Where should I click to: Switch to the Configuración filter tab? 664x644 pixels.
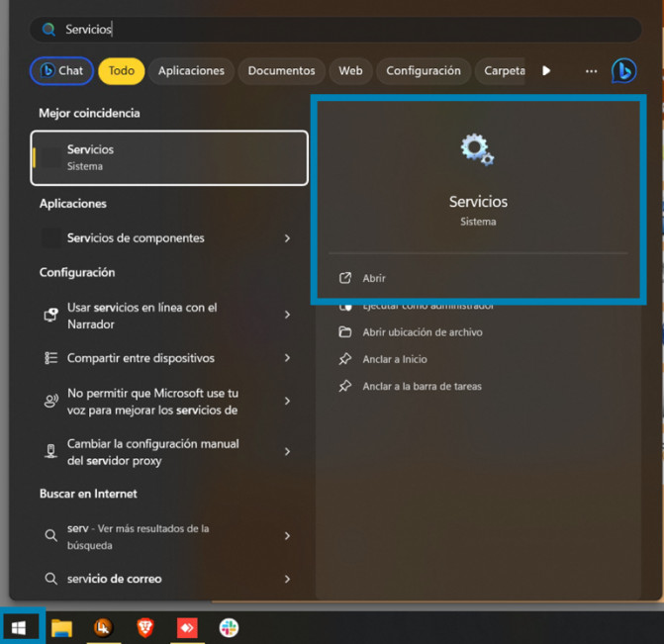pos(423,71)
